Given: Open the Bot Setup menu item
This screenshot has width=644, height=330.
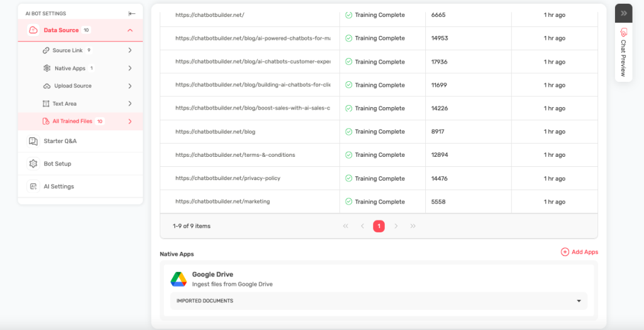Looking at the screenshot, I should [80, 164].
